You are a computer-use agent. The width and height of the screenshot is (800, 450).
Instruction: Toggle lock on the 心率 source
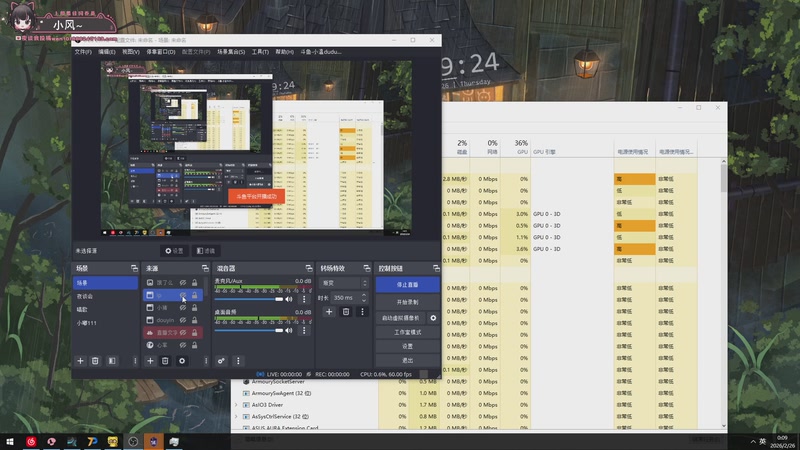194,345
